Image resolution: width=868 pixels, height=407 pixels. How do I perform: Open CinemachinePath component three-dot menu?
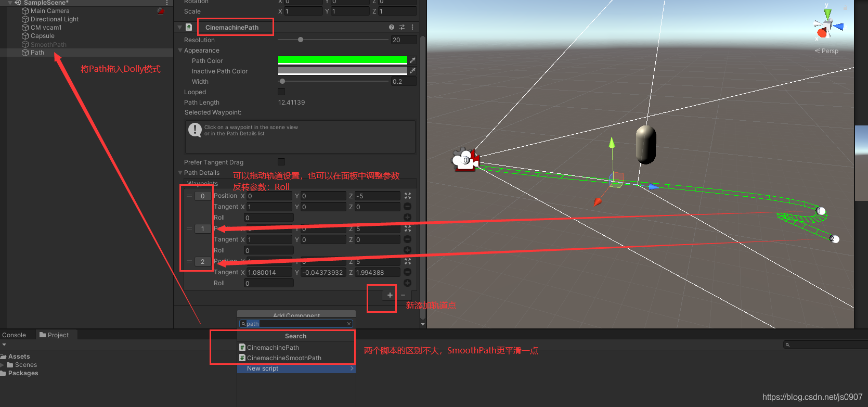[x=412, y=27]
